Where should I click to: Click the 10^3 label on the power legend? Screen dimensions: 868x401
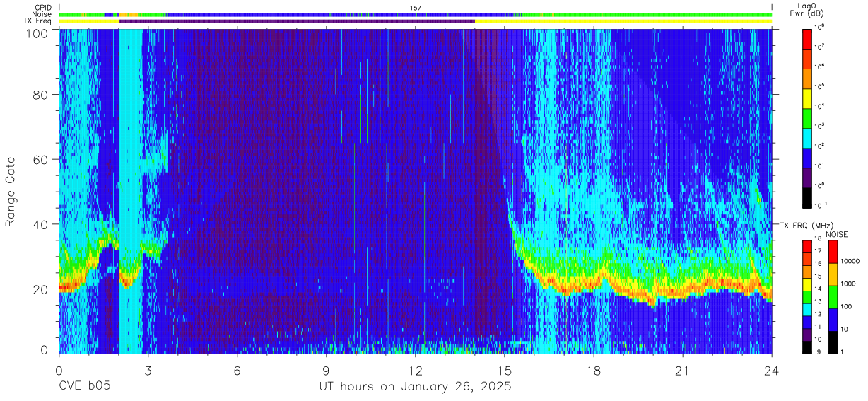coord(819,126)
